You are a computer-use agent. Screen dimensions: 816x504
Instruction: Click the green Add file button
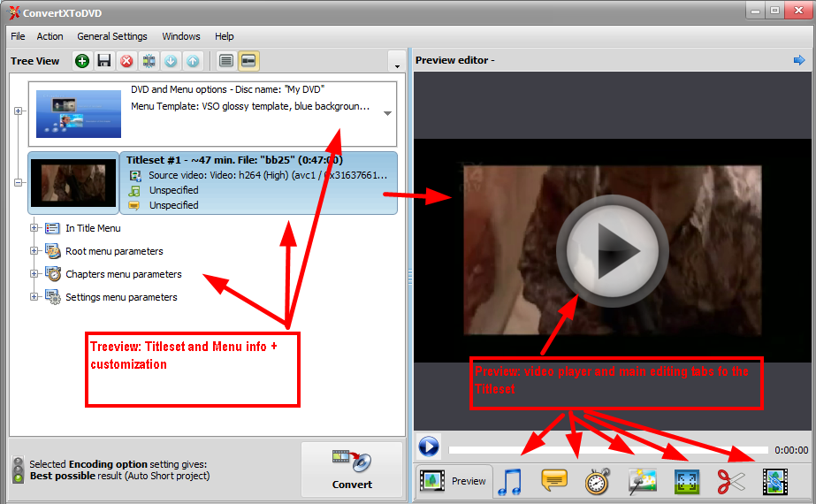pyautogui.click(x=81, y=61)
